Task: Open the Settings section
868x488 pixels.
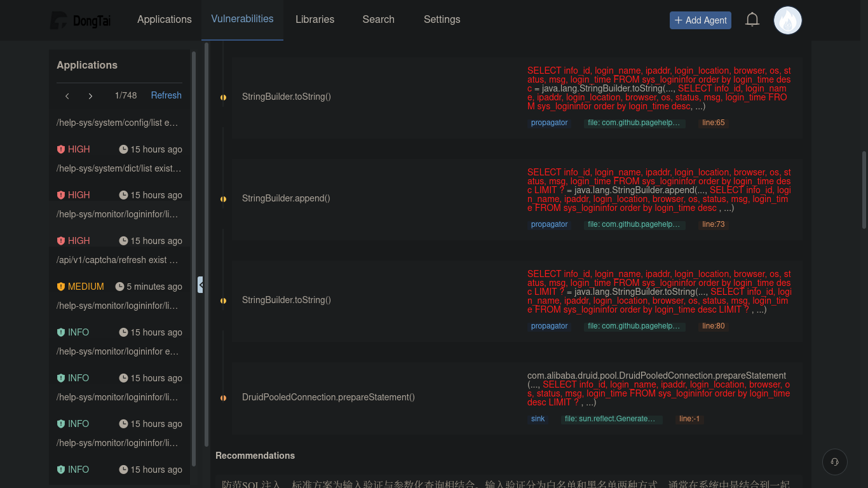Action: click(x=442, y=19)
